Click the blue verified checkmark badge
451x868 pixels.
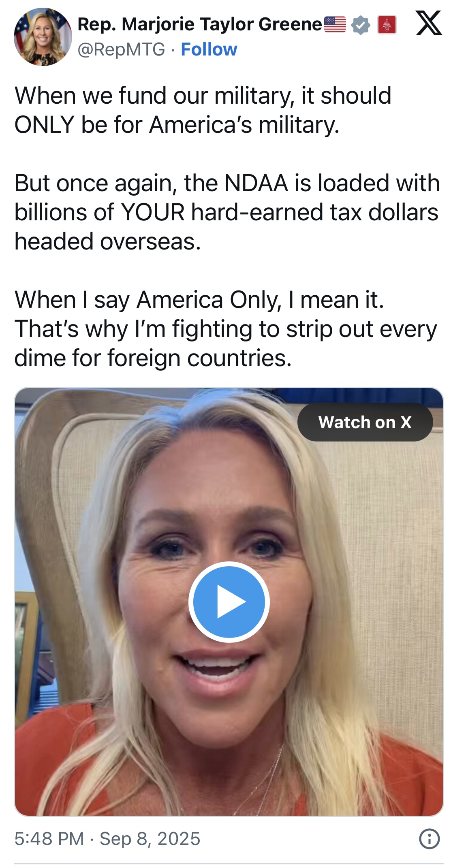tap(360, 25)
